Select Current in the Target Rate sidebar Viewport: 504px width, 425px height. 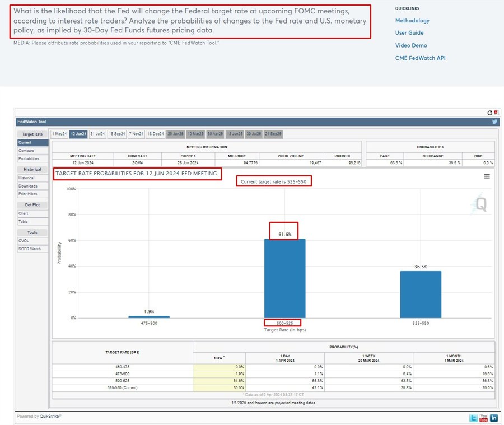33,142
